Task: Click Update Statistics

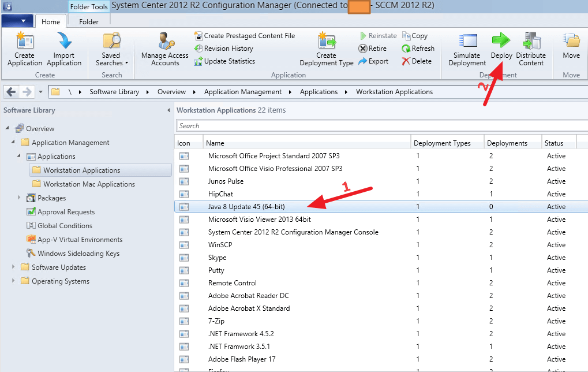Action: tap(224, 61)
